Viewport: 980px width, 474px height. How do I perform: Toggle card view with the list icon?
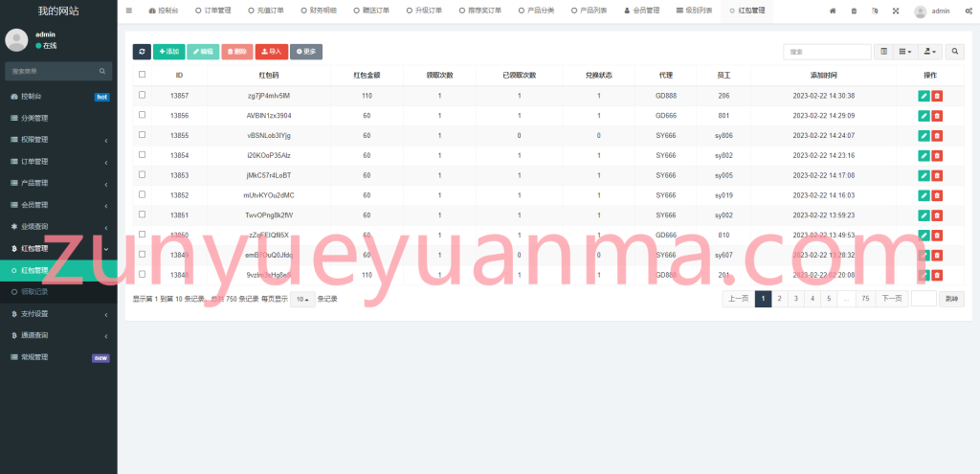point(883,52)
